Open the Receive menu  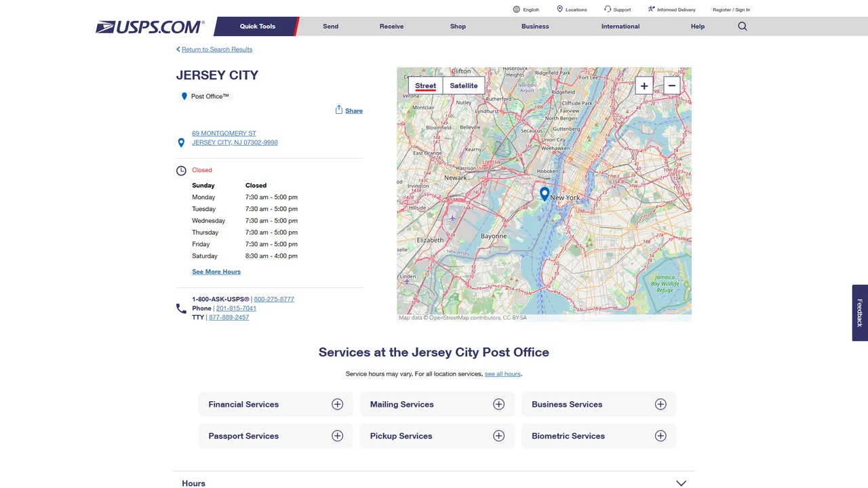click(391, 26)
